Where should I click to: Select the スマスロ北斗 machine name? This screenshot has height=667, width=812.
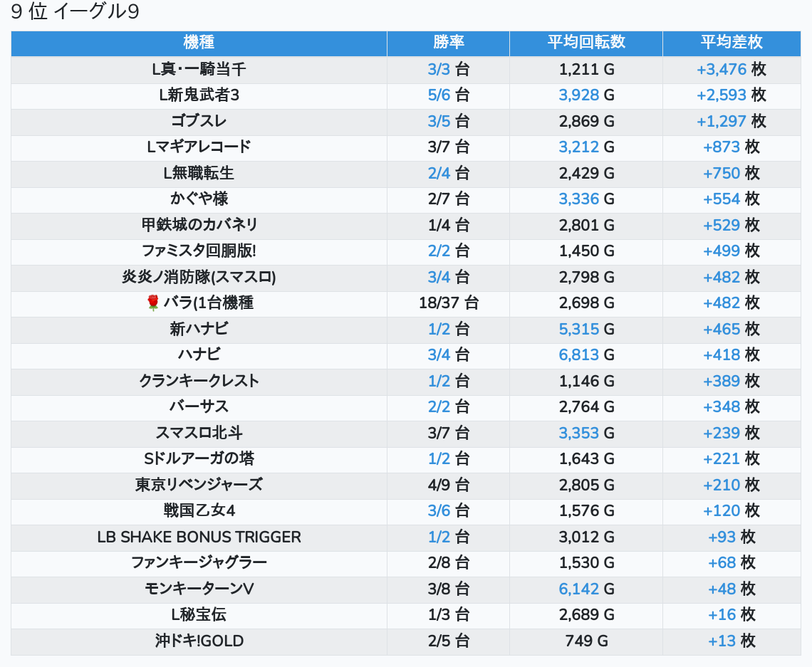point(199,433)
